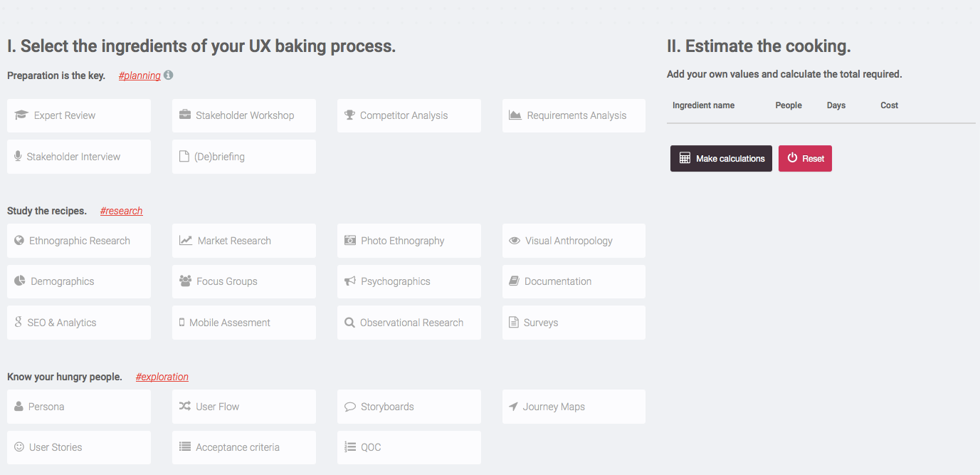Click the smiley icon on User Stories
Viewport: 980px width, 475px height.
pyautogui.click(x=19, y=447)
